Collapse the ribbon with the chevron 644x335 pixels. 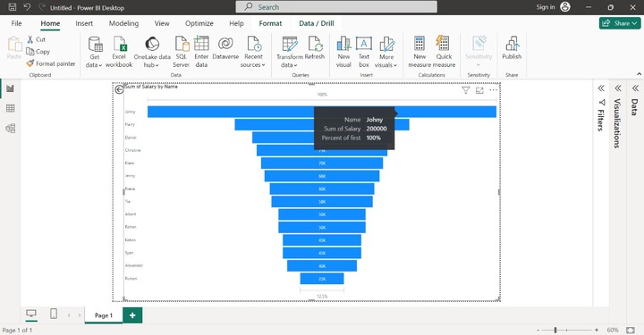click(639, 74)
